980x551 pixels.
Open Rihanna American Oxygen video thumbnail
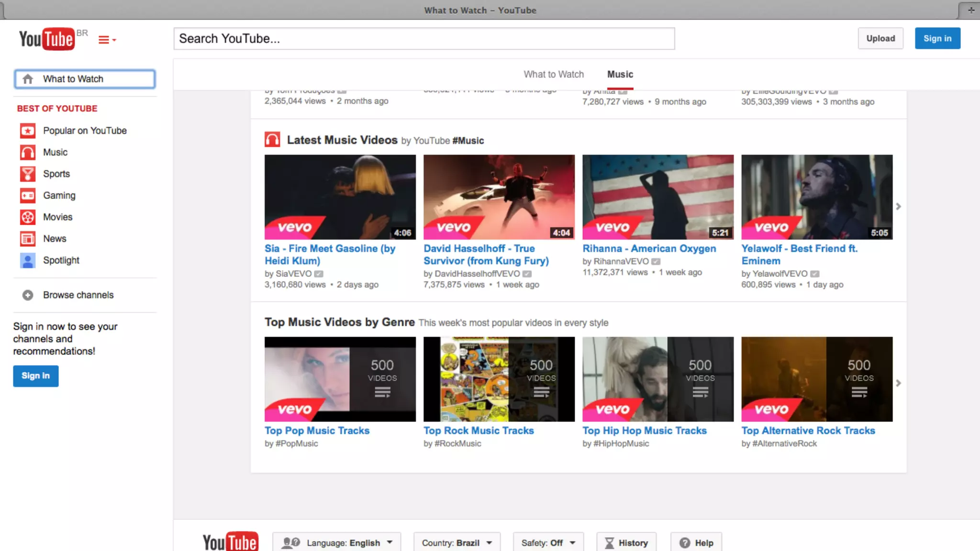pyautogui.click(x=657, y=197)
